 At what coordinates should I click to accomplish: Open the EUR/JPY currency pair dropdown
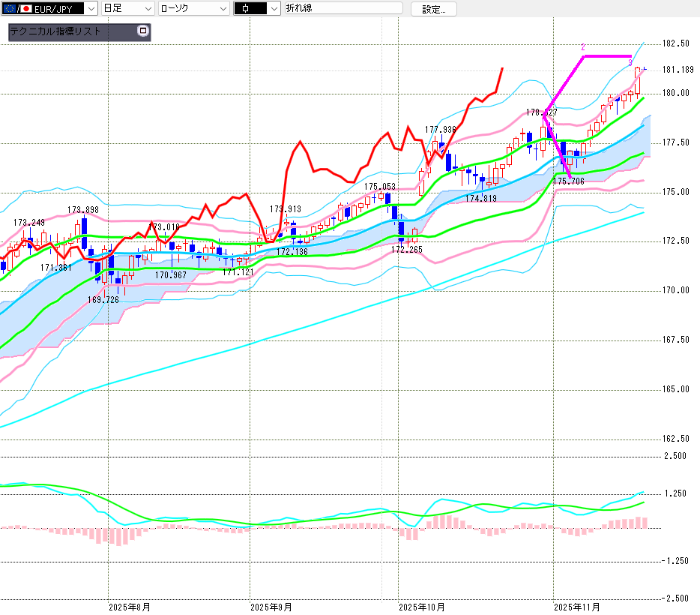click(91, 8)
